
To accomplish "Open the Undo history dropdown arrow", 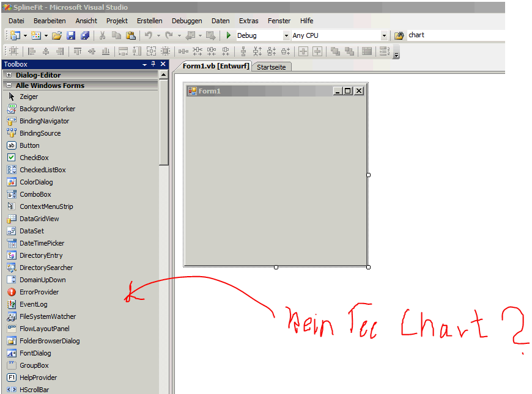I will point(158,35).
